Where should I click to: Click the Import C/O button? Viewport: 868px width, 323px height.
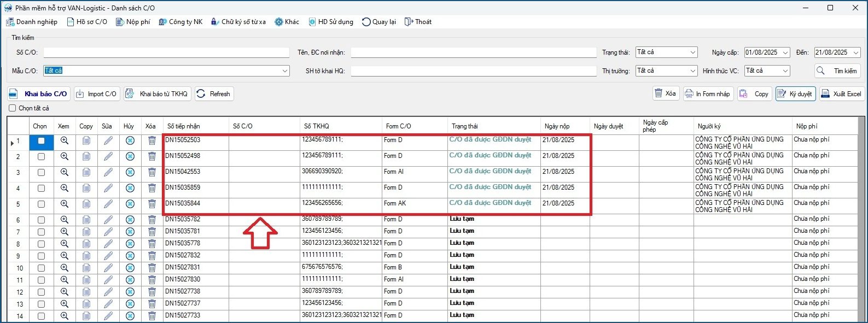pos(97,94)
